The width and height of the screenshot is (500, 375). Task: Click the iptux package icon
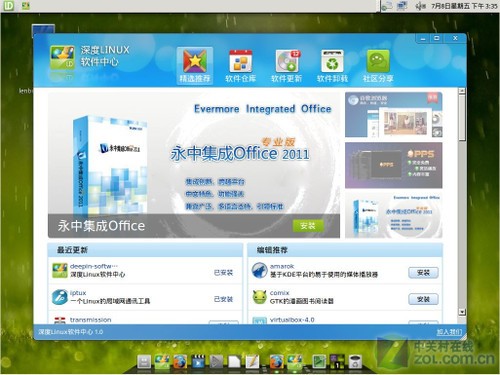60,297
